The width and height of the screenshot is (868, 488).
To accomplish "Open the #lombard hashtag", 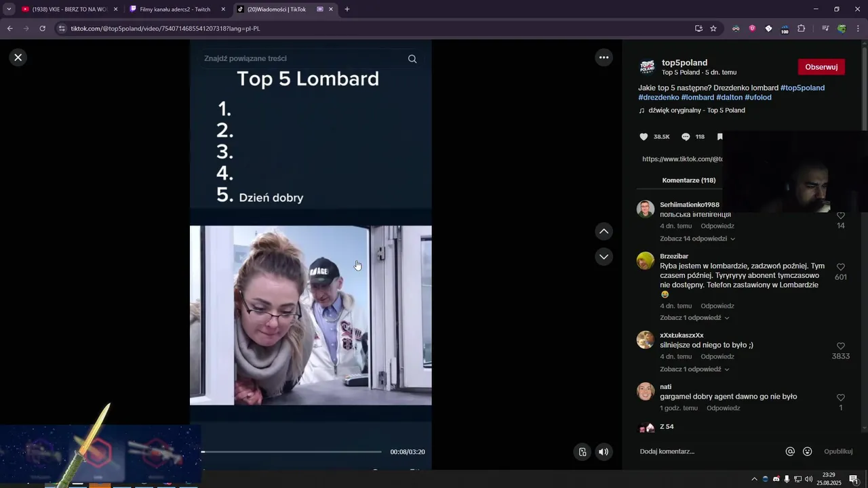I will 697,98.
